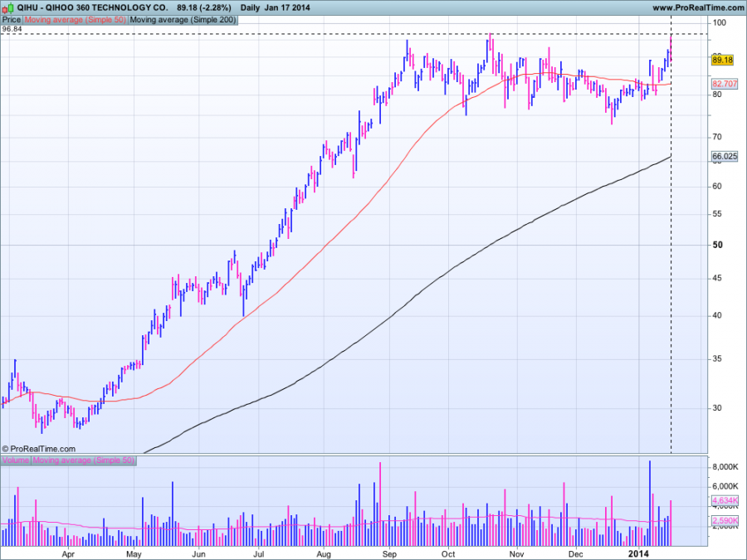Click the Nov label on the time axis
The width and height of the screenshot is (747, 560).
pyautogui.click(x=517, y=554)
